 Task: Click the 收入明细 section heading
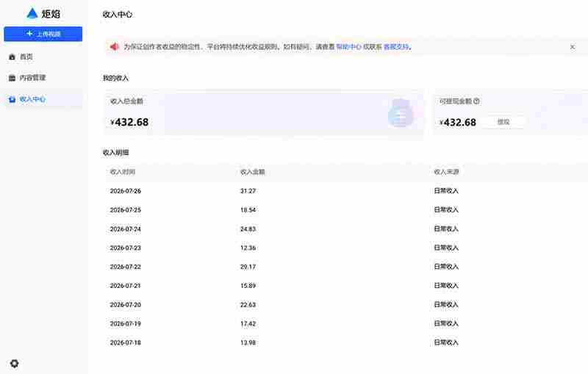tap(115, 153)
